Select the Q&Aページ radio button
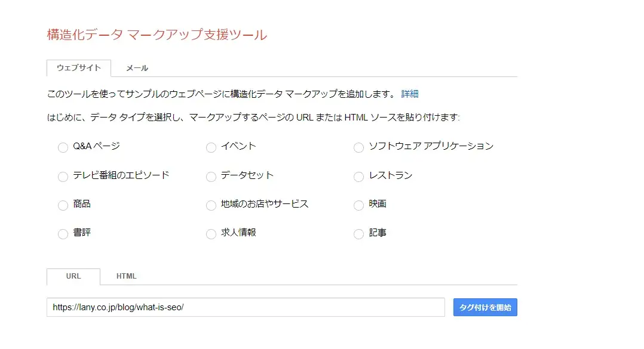Viewport: 644px width, 349px height. 63,147
